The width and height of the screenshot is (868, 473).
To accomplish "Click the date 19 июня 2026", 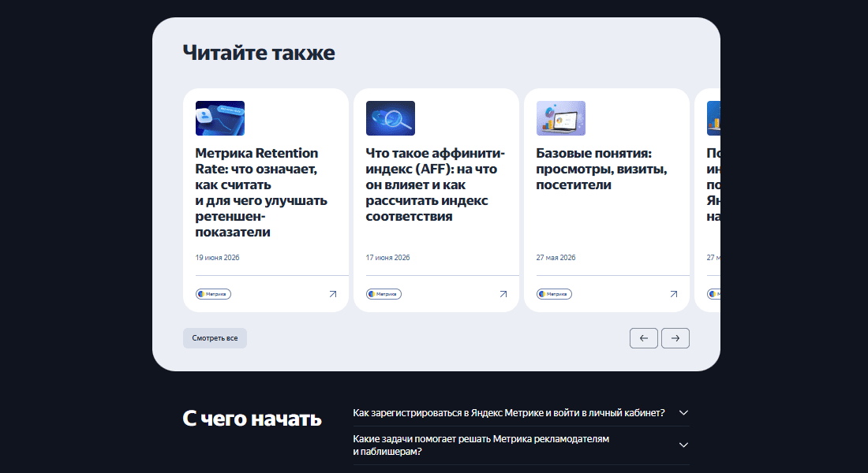I will (x=218, y=258).
